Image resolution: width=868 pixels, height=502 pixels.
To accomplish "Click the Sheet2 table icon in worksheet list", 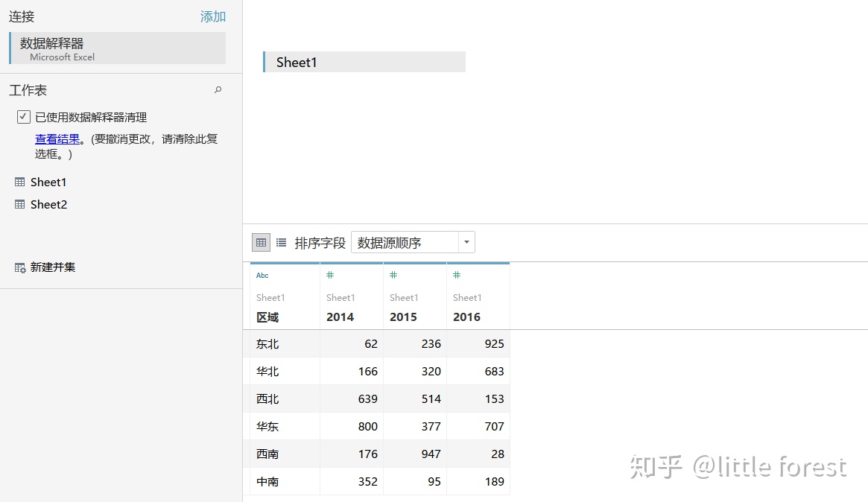I will pyautogui.click(x=20, y=204).
